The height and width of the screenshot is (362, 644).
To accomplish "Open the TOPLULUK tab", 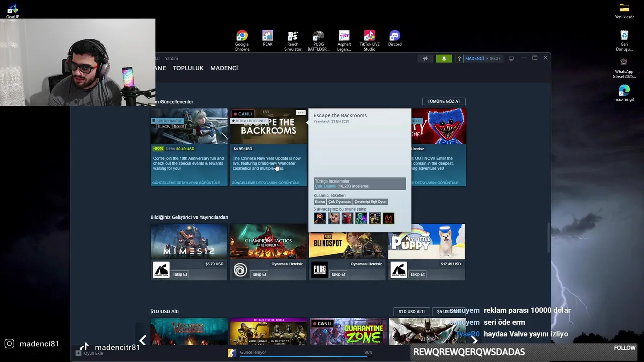I will (x=188, y=68).
